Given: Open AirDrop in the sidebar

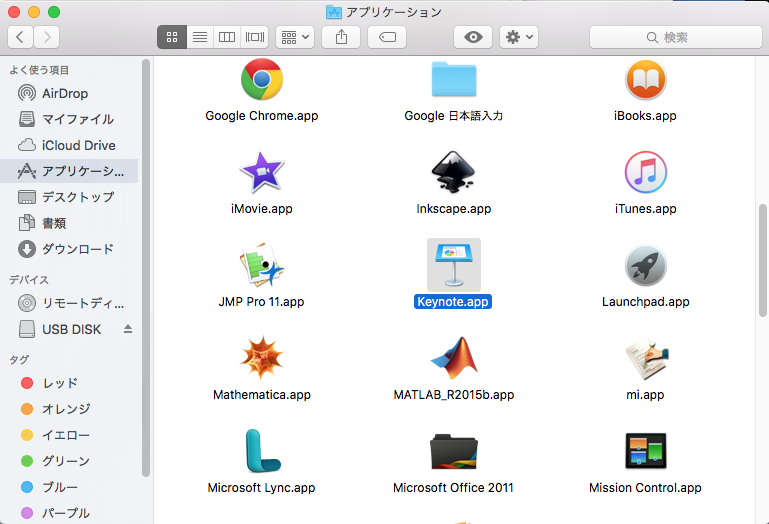Looking at the screenshot, I should click(x=69, y=93).
